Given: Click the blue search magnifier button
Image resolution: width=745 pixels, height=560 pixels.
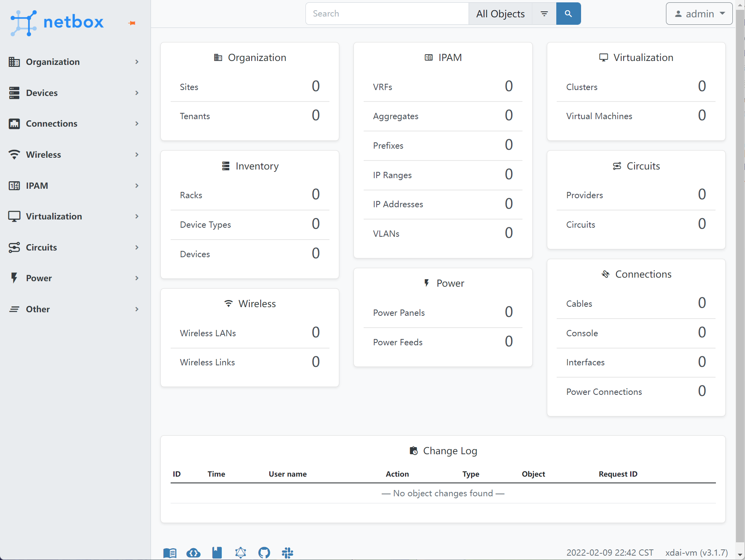Looking at the screenshot, I should 568,14.
